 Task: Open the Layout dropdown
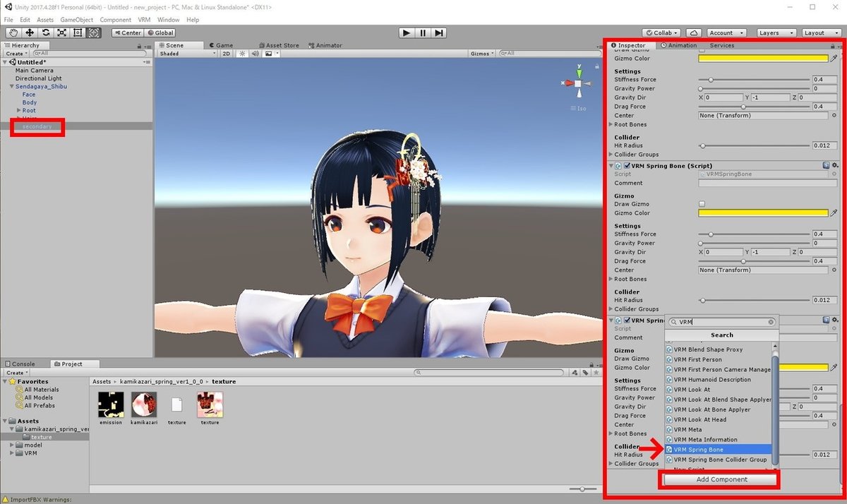point(820,32)
